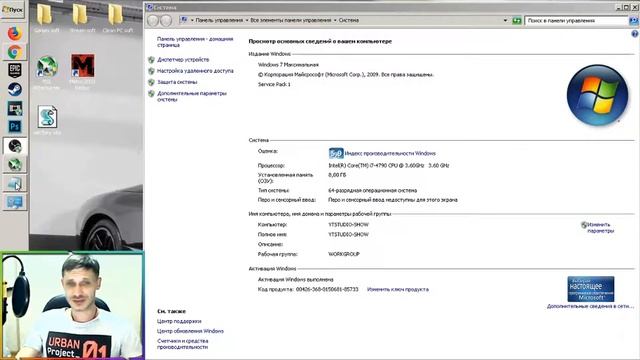
Task: Open Photoshop from the taskbar
Action: point(15,127)
